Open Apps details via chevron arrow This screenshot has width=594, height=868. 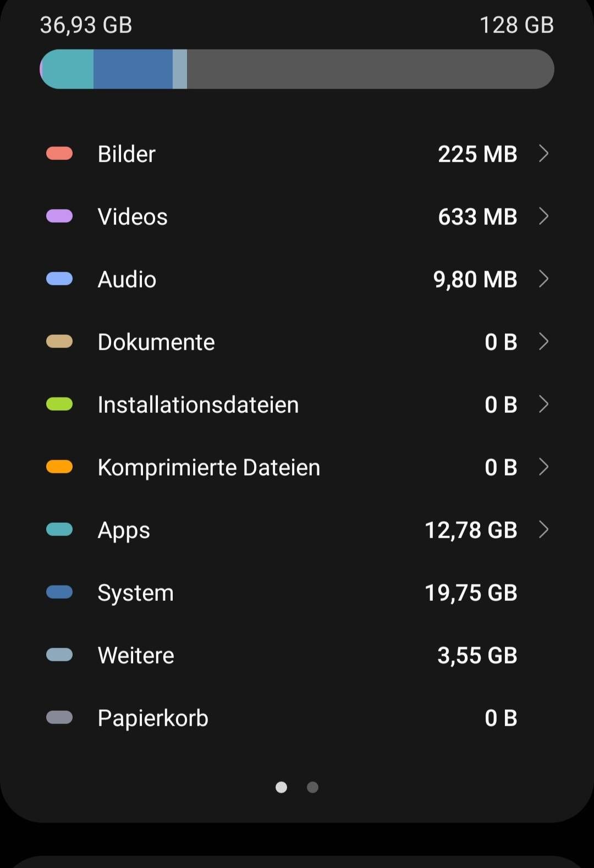543,529
